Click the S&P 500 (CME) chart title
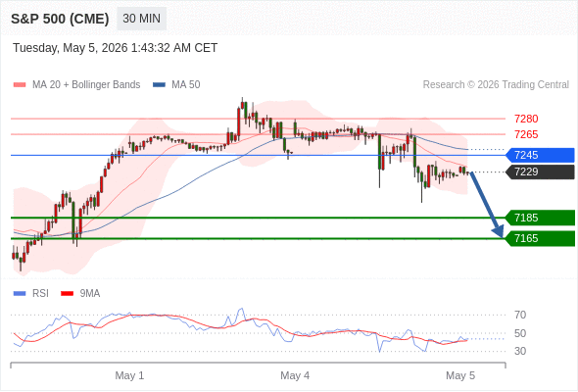578x392 pixels. click(60, 19)
